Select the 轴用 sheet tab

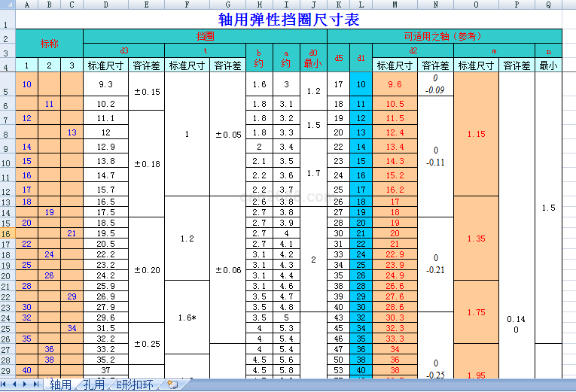point(59,384)
